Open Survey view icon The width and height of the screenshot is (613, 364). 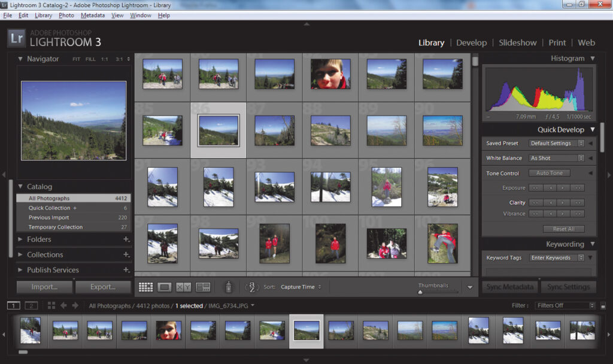click(203, 287)
